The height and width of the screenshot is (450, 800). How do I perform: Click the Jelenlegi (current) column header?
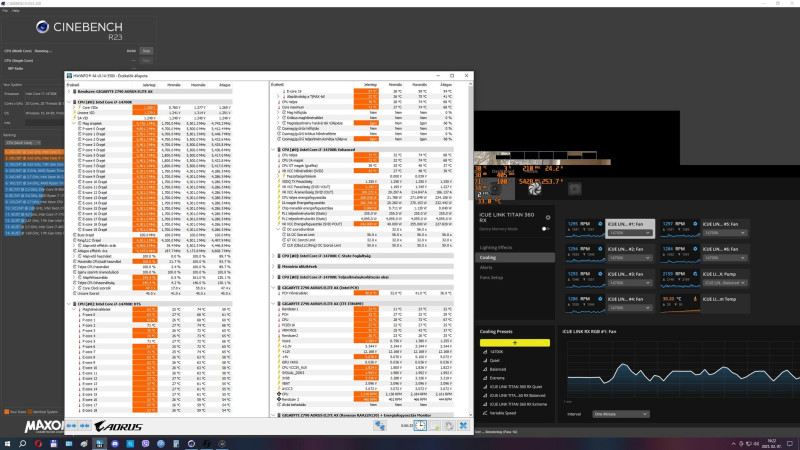(148, 85)
